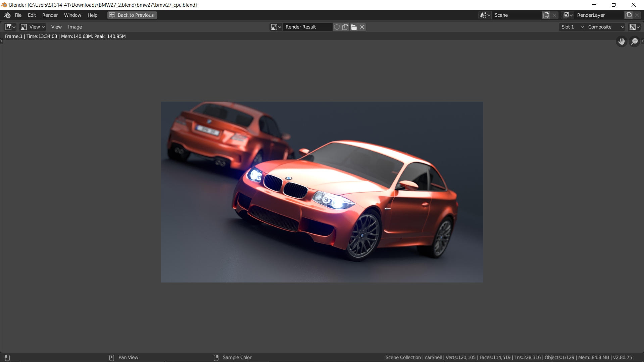This screenshot has height=362, width=644.
Task: Open the Window menu
Action: (72, 15)
